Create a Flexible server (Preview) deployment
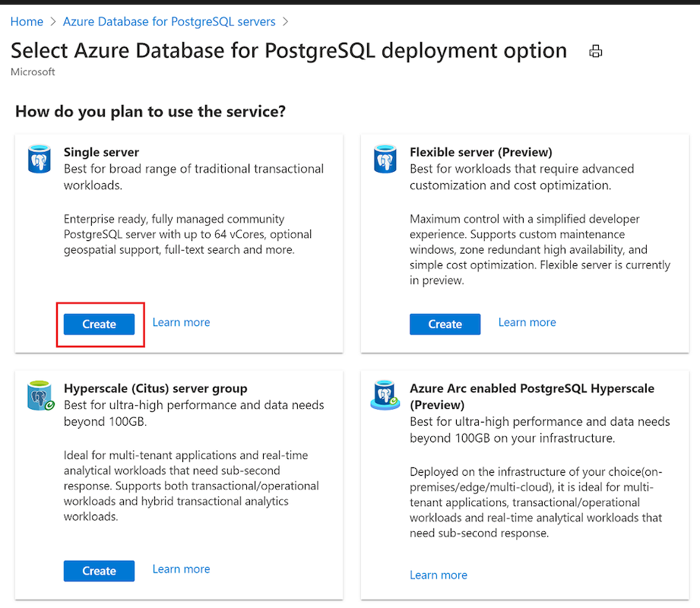 [445, 325]
